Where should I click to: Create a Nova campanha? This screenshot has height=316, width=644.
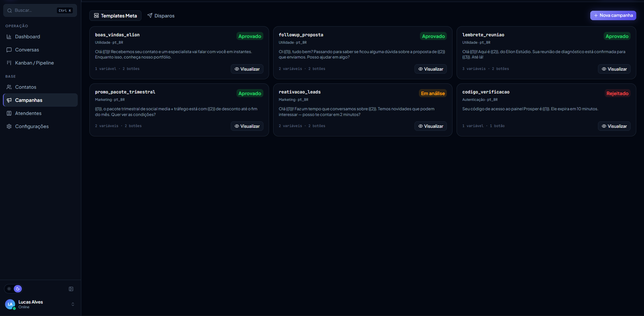613,15
